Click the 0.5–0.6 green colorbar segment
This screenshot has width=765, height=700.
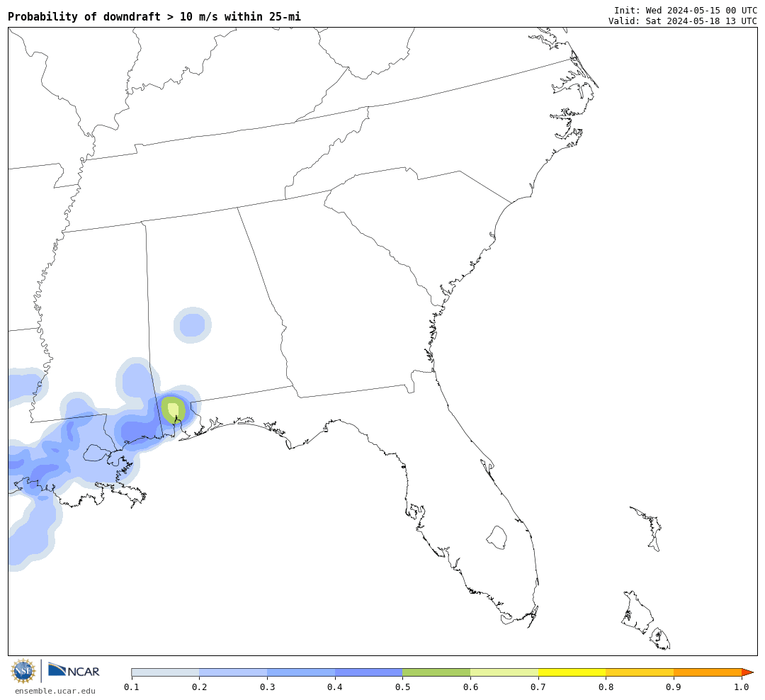pyautogui.click(x=436, y=672)
